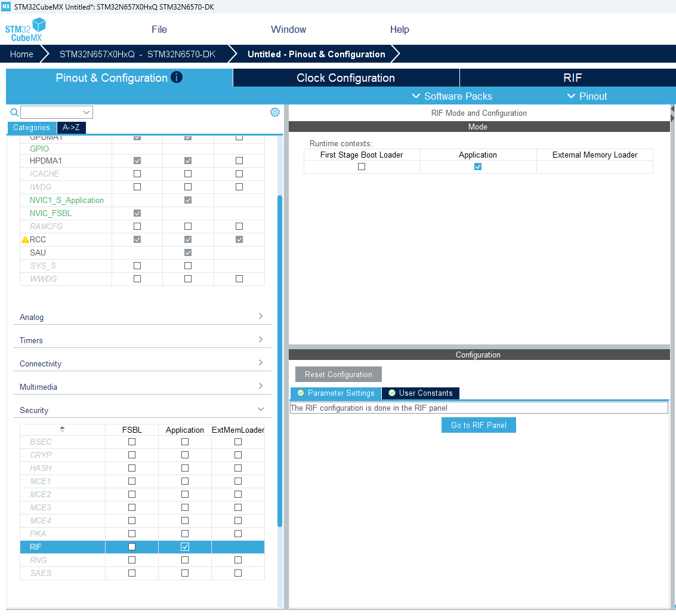
Task: Enable HASH for ExtMemLoader
Action: tap(238, 468)
